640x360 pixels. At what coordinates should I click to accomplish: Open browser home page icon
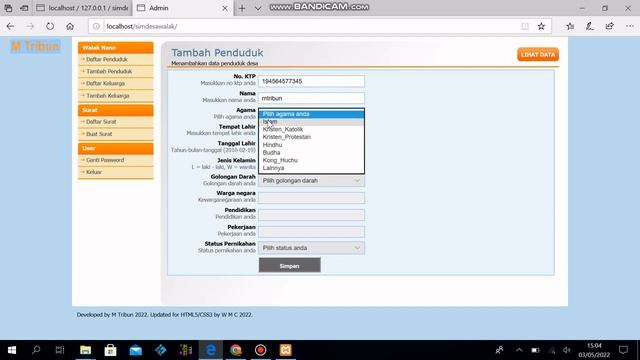(x=70, y=26)
